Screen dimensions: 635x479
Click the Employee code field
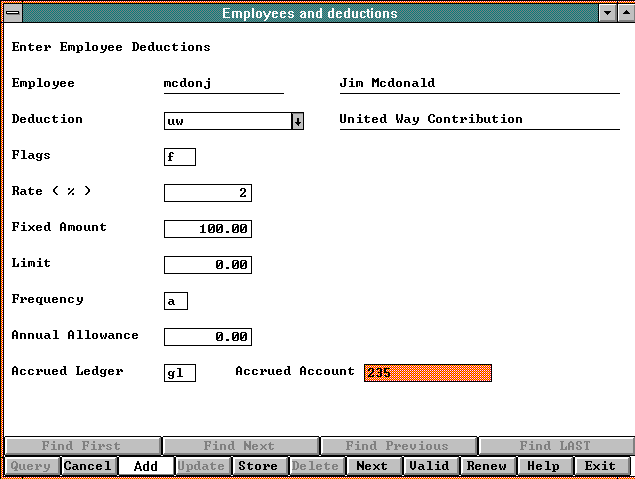point(223,84)
